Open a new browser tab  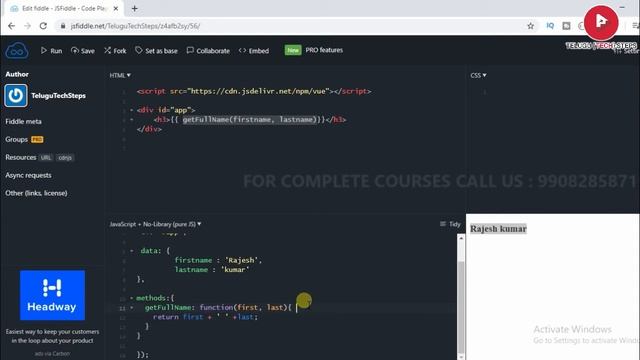pos(134,8)
